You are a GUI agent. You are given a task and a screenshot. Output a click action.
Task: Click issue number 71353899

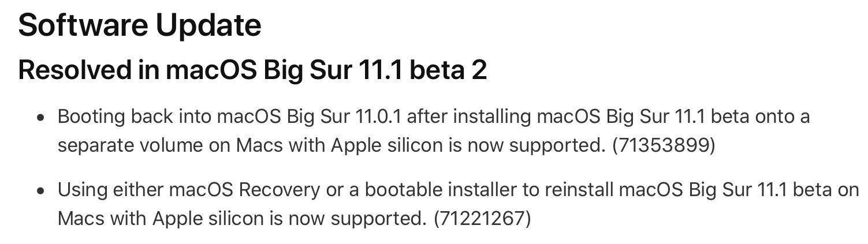point(664,145)
